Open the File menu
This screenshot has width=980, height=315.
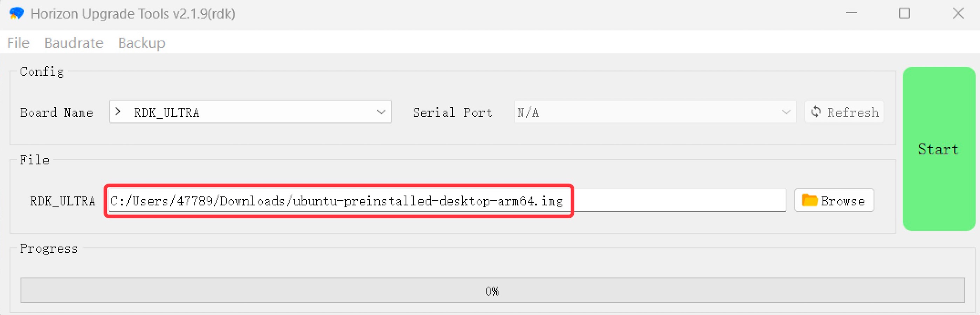[x=18, y=43]
